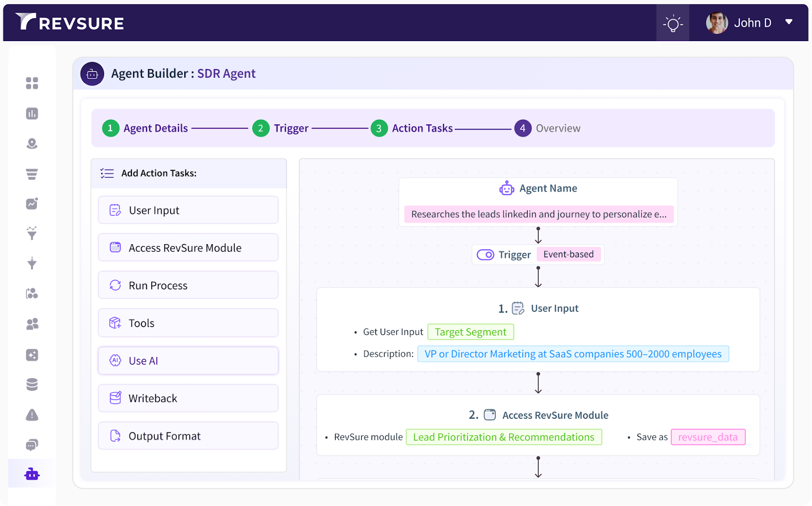Open the dashboard grid icon in sidebar
Image resolution: width=812 pixels, height=506 pixels.
point(32,83)
